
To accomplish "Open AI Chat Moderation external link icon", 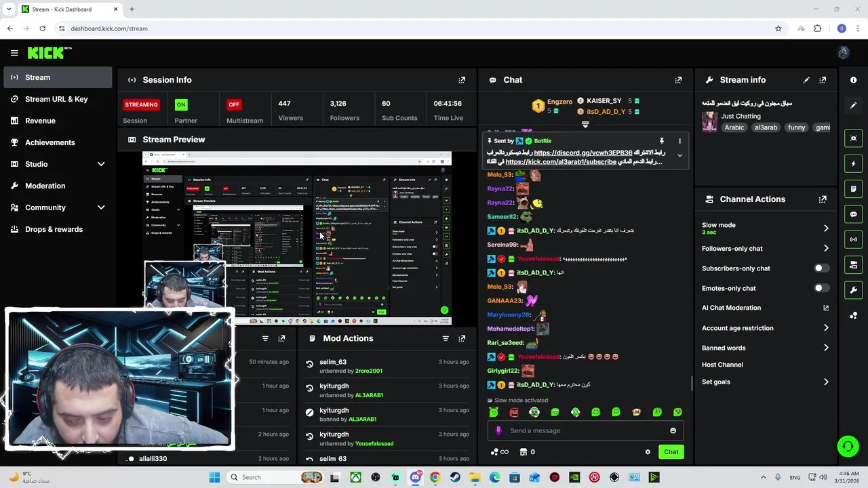I will click(826, 308).
